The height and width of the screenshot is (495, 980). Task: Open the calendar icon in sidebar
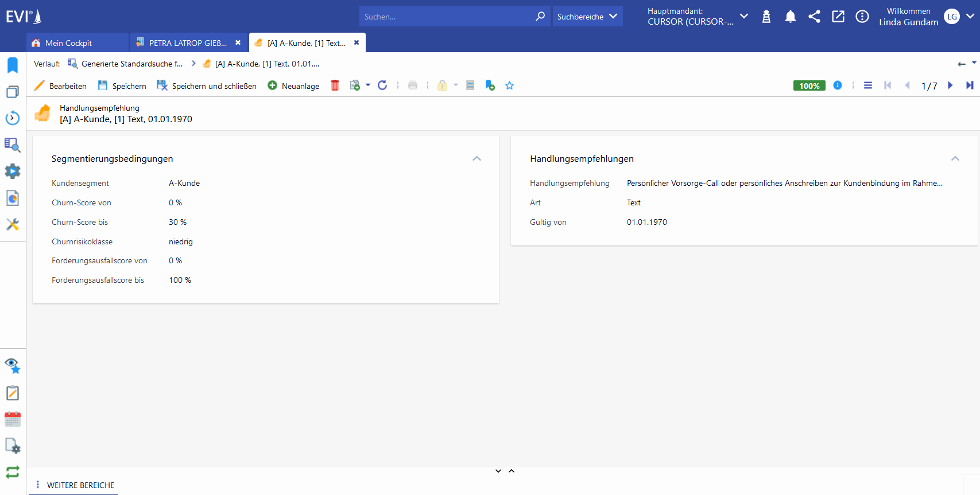(x=13, y=419)
